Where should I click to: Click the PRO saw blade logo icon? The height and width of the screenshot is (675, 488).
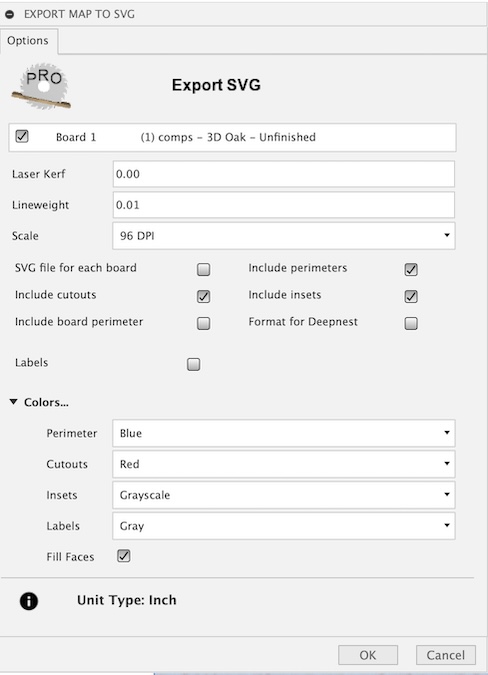tap(42, 86)
